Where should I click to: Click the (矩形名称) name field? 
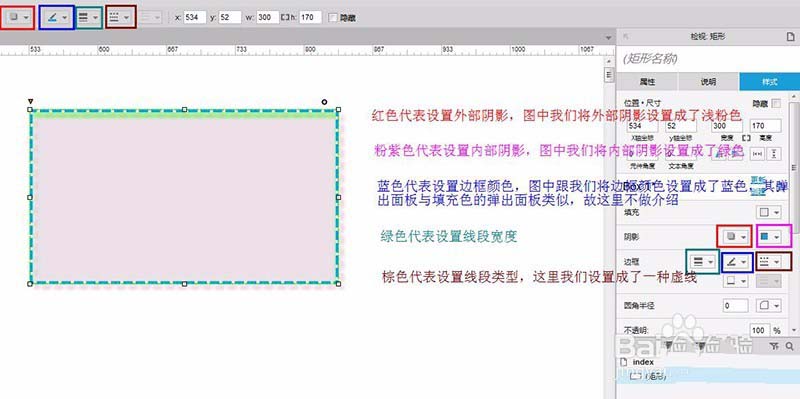[x=707, y=59]
